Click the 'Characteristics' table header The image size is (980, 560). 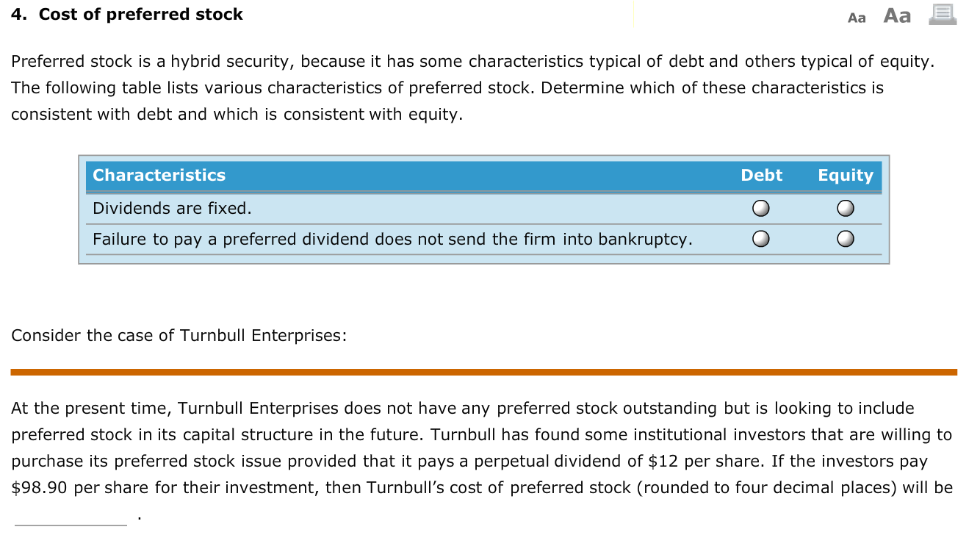pos(159,176)
